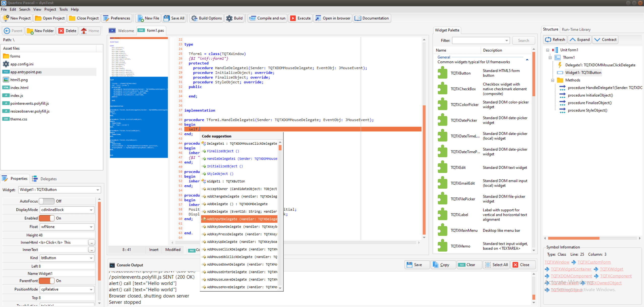
Task: Collapse the Methods tree node
Action: tap(553, 80)
